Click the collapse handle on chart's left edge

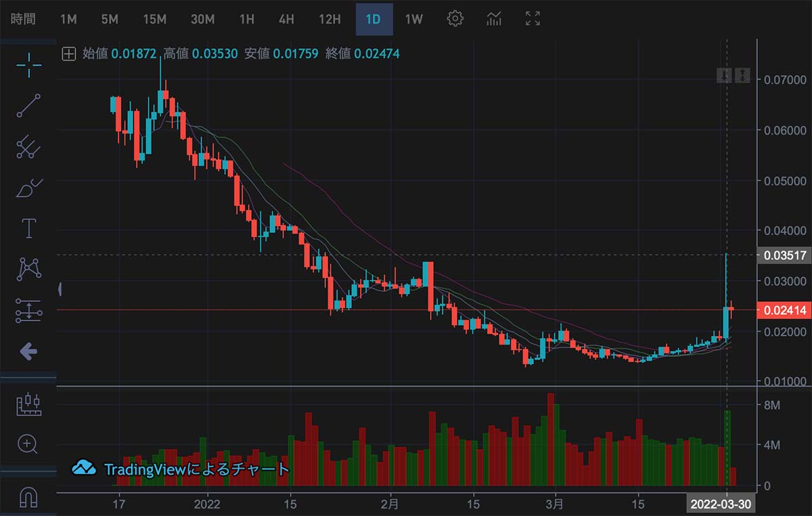click(60, 290)
